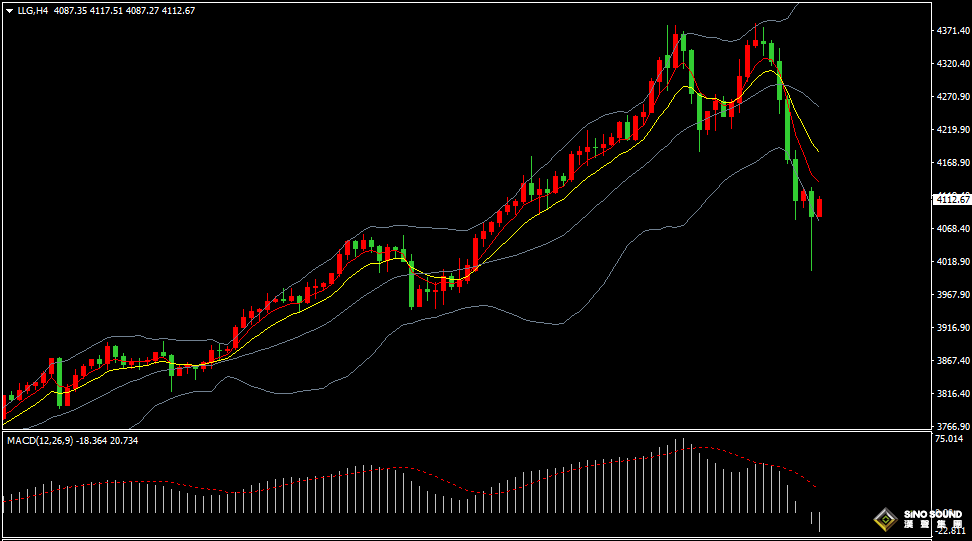Click the 4219.90 price axis label
This screenshot has height=541, width=972.
click(x=952, y=130)
